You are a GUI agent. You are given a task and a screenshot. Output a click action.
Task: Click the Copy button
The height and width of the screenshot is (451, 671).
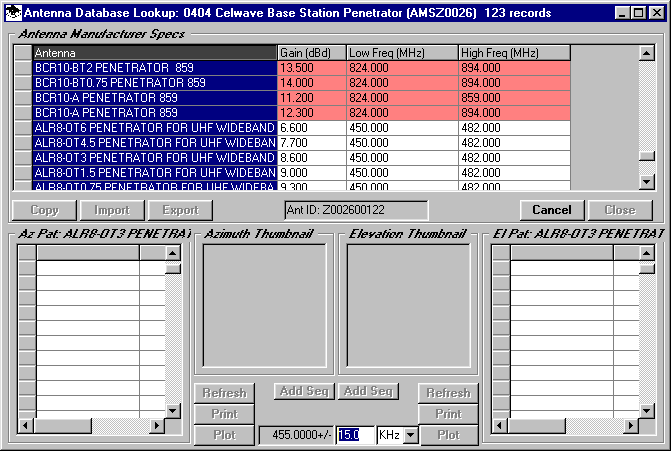45,210
